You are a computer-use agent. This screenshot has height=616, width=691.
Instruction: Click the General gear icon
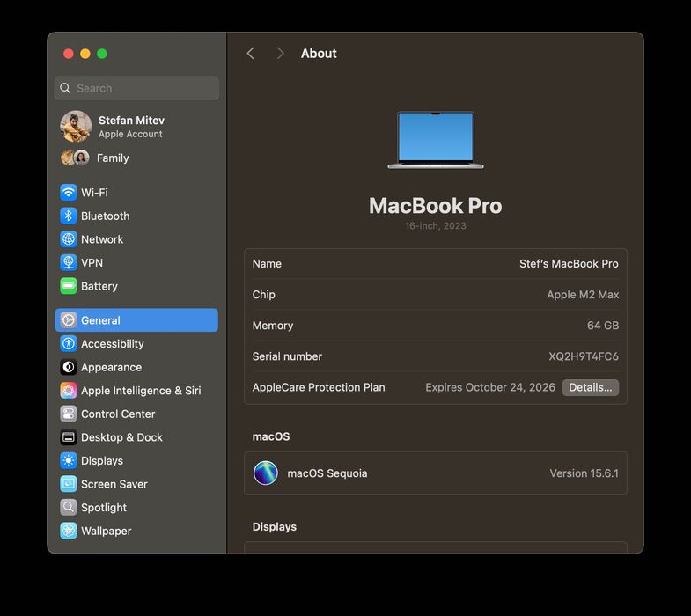coord(69,320)
